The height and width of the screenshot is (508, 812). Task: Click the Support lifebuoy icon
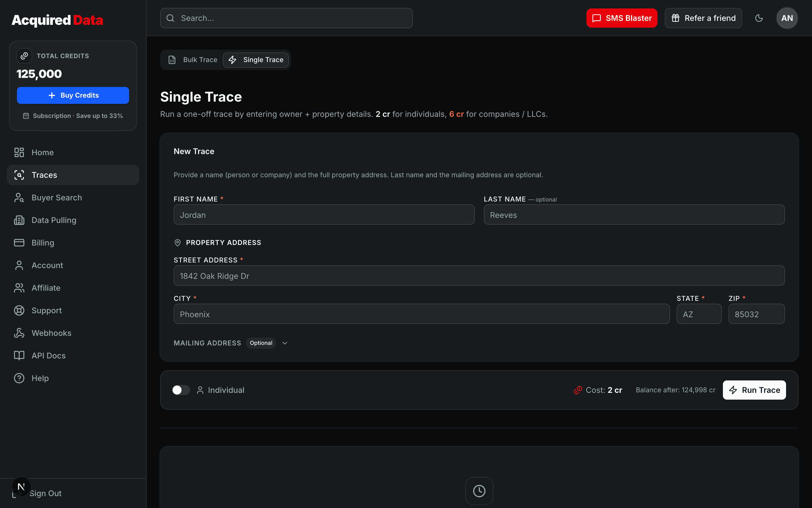(x=19, y=310)
